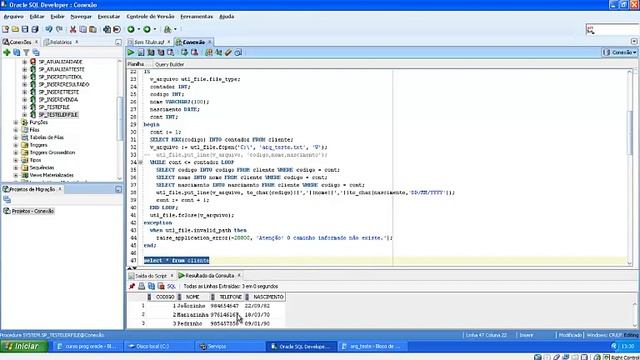The image size is (640, 360).
Task: Click the connections tree vertical scrollbar
Action: tap(120, 119)
